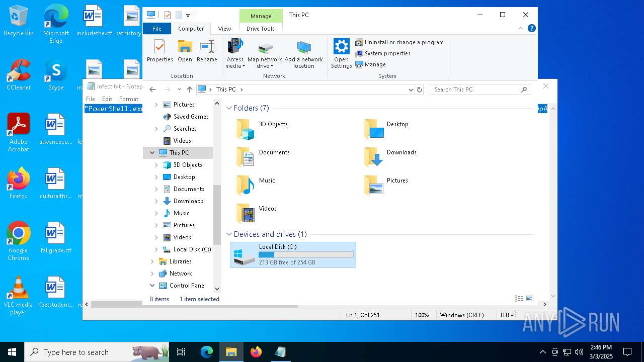Open Map network drive dropdown

[265, 54]
